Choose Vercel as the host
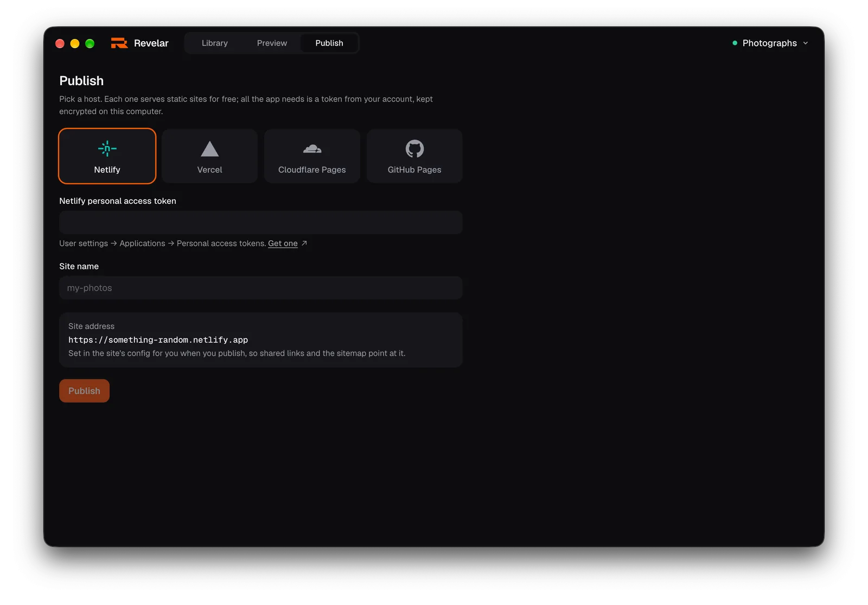 click(x=209, y=156)
